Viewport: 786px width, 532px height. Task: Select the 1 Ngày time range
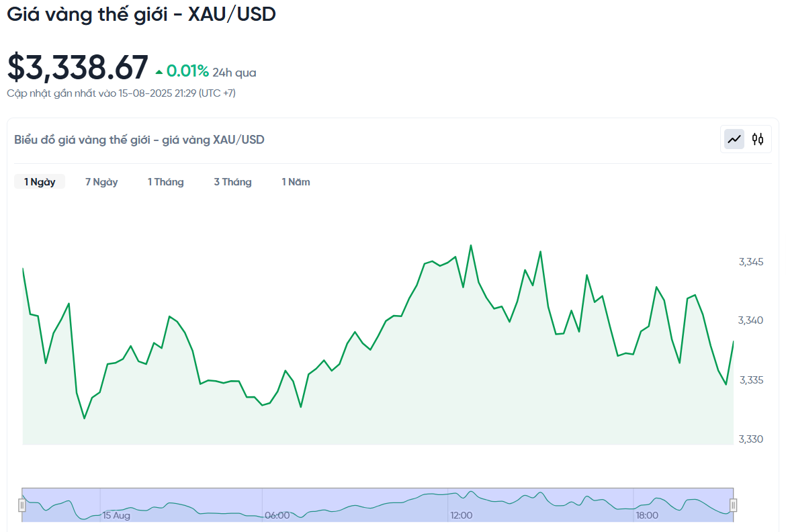click(40, 182)
